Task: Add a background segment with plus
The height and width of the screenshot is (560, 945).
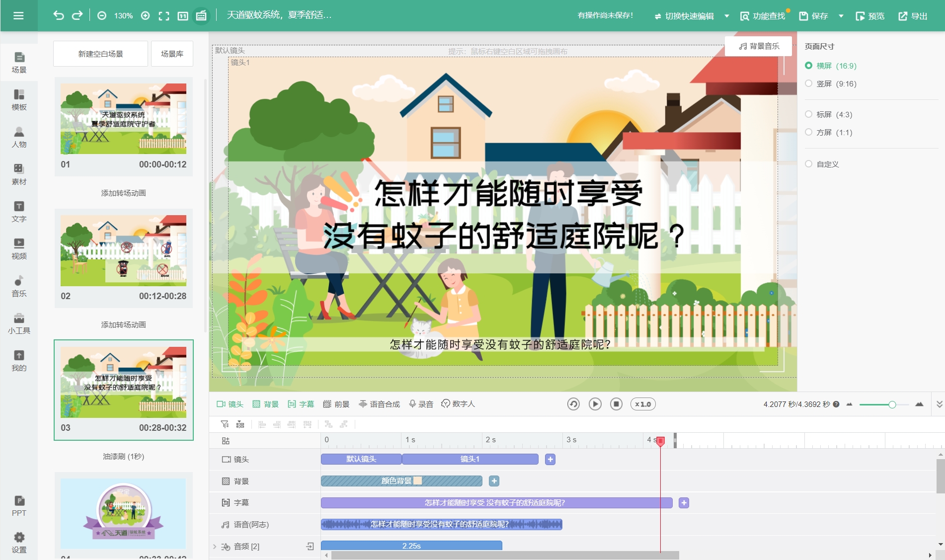Action: 494,481
